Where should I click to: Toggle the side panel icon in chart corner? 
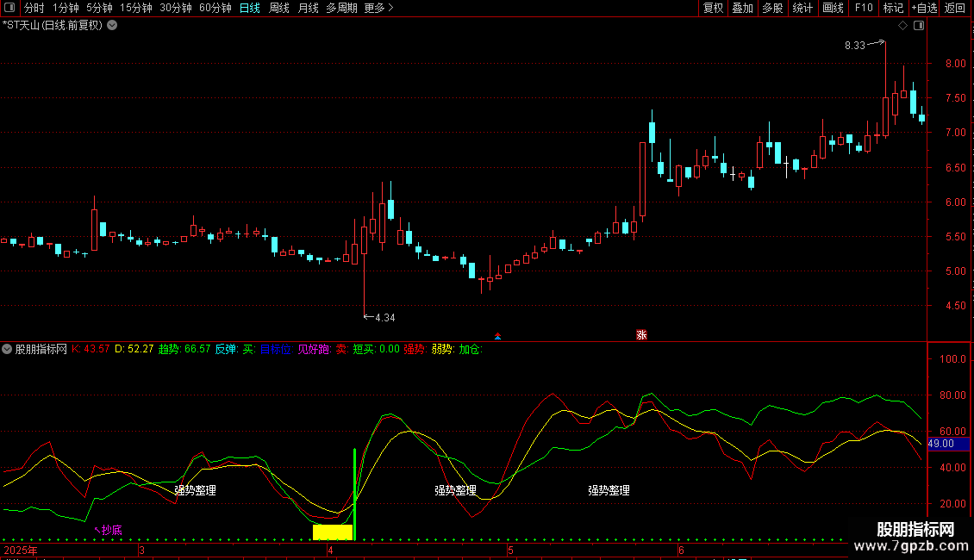919,26
